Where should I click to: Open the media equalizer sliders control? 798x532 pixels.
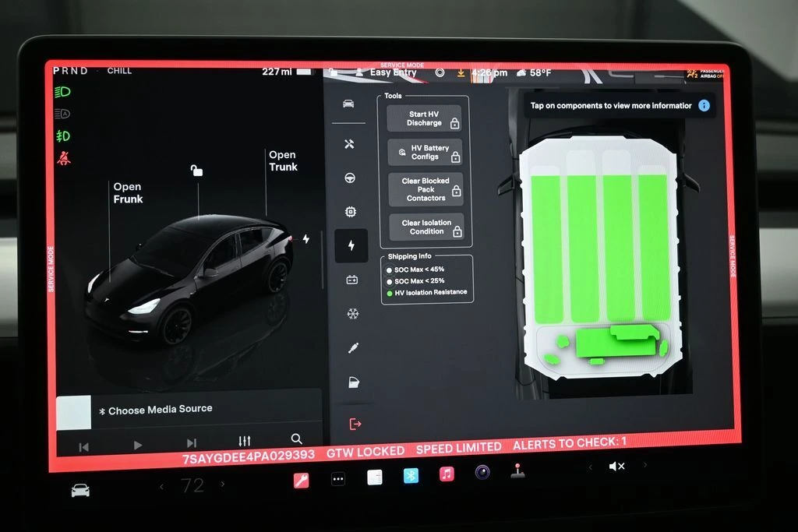pyautogui.click(x=244, y=441)
